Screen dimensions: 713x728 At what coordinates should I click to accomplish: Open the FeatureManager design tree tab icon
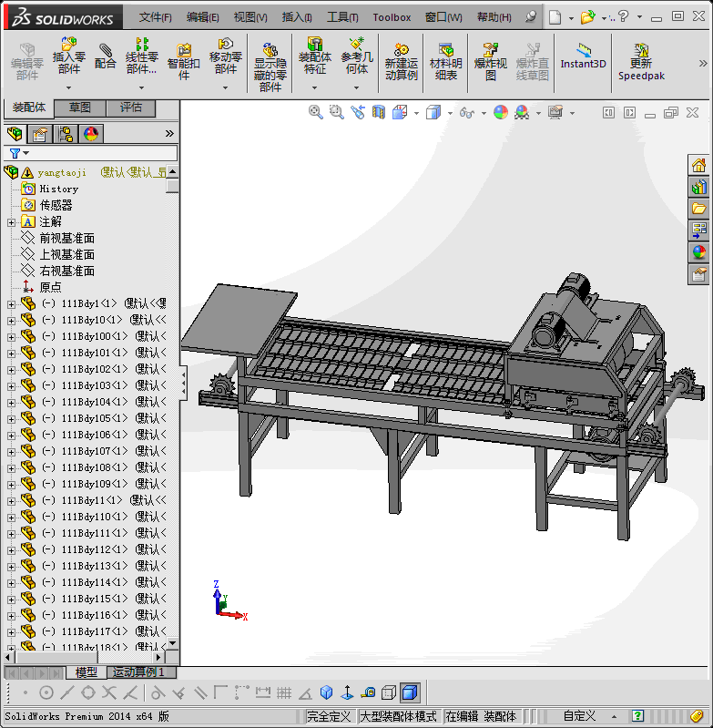tap(15, 134)
